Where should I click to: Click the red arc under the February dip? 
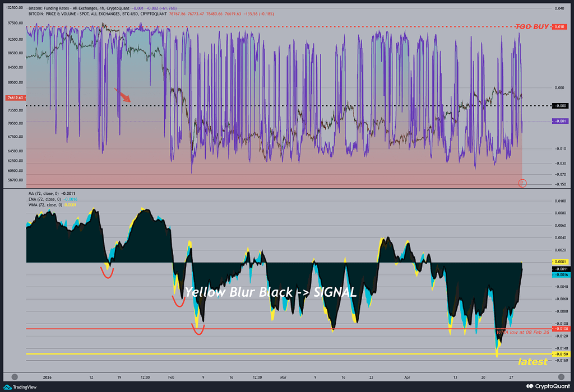(179, 302)
